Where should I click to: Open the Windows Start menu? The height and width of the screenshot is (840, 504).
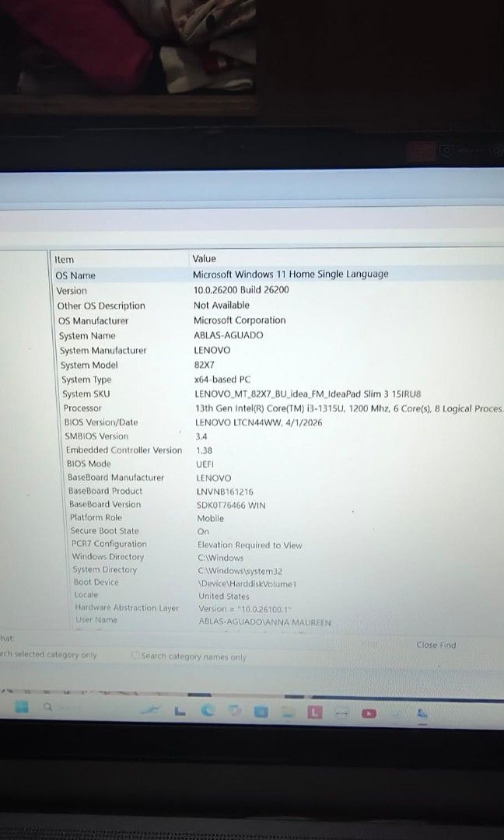pos(22,706)
